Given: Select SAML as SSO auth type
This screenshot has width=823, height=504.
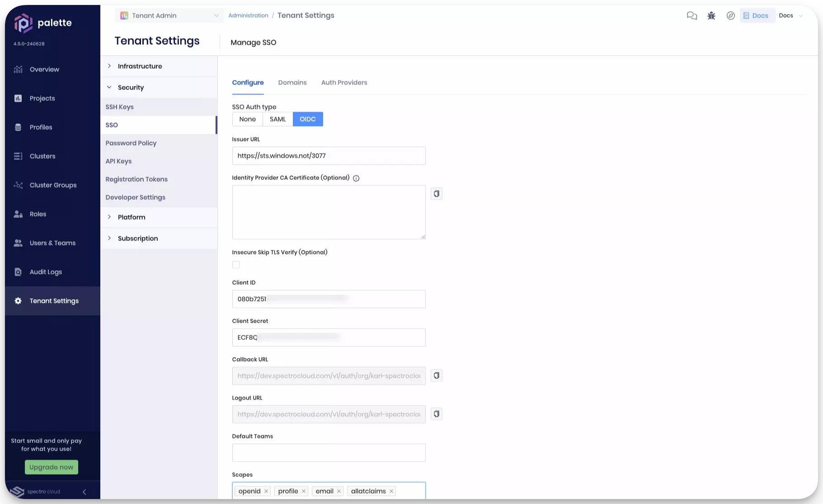Looking at the screenshot, I should (x=277, y=119).
